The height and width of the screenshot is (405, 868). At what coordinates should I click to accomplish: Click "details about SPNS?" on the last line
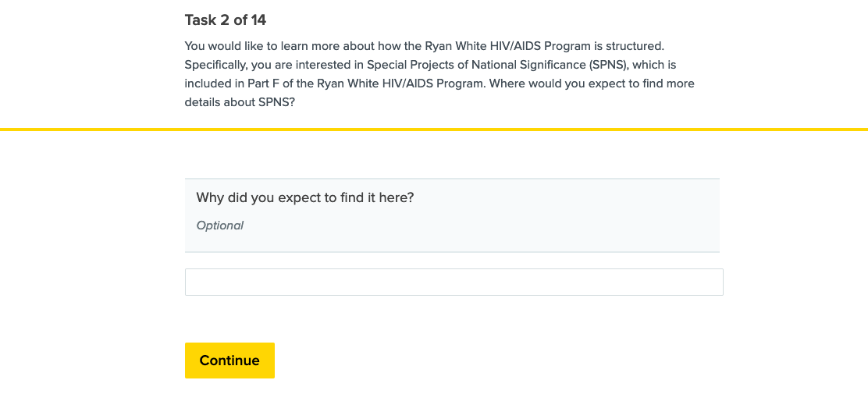click(240, 102)
